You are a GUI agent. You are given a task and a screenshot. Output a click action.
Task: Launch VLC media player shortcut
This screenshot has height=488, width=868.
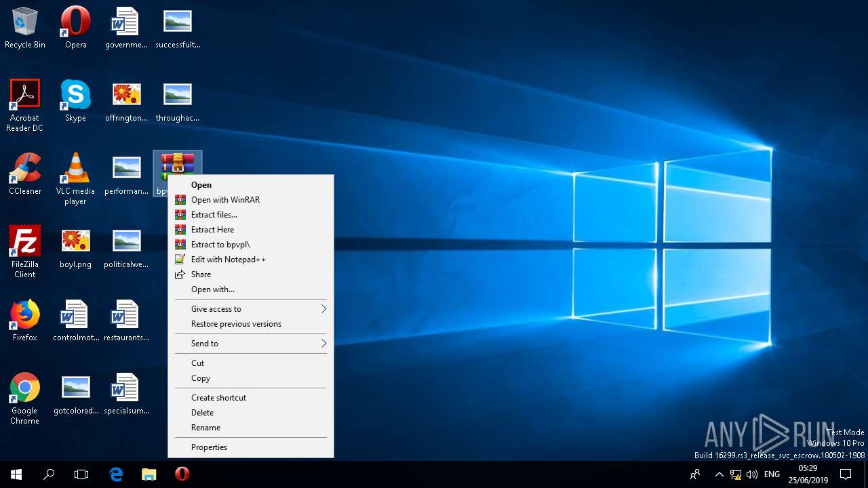point(75,179)
